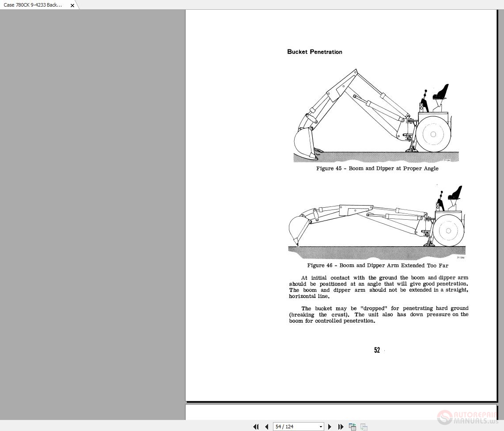Open the 54 / 124 page picker menu
This screenshot has width=504, height=431.
coord(321,427)
